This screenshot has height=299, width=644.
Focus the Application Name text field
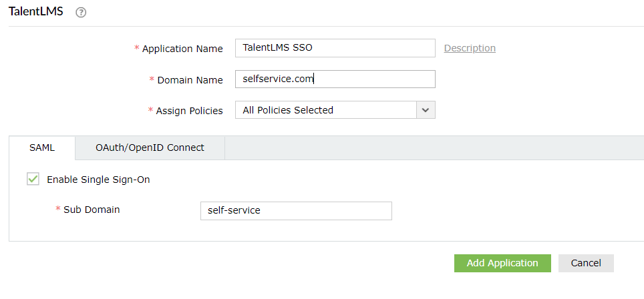[x=335, y=48]
